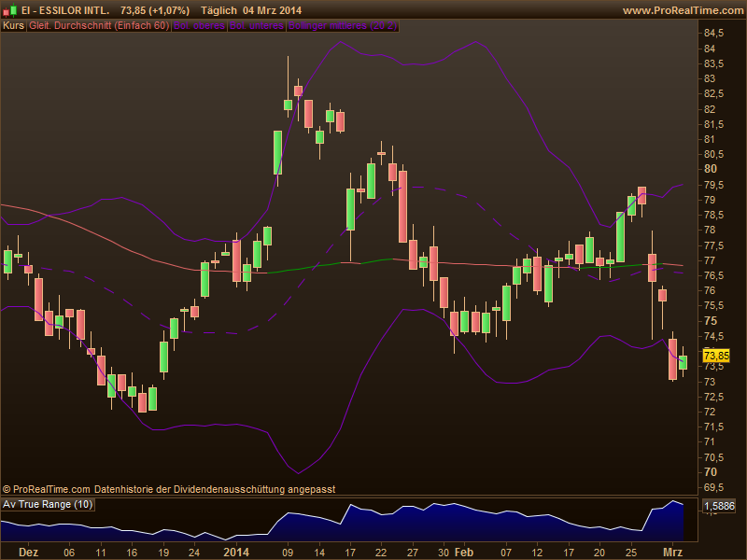Viewport: 747px width, 560px height.
Task: Click the Bol. oberes indicator label
Action: tap(199, 26)
